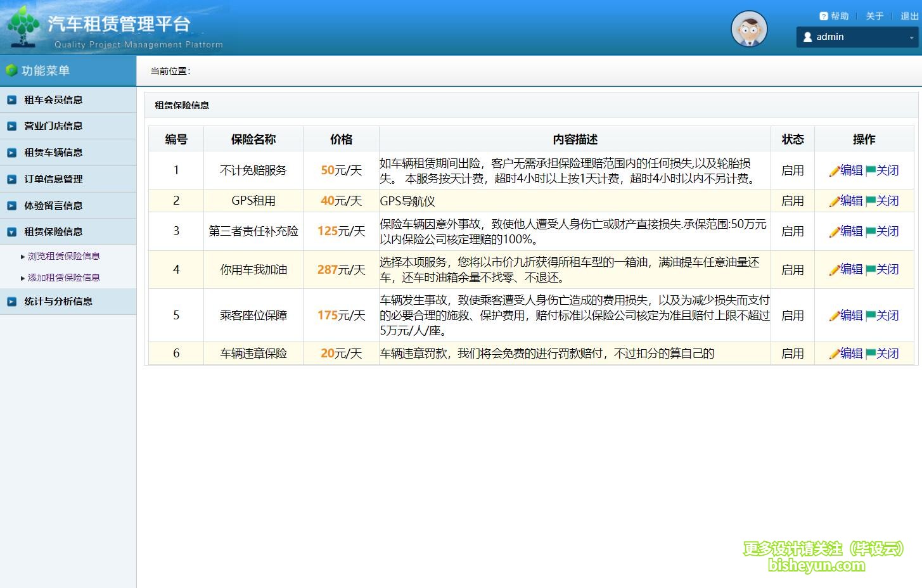Viewport: 922px width, 588px height.
Task: Expand the admin account dropdown
Action: [911, 37]
